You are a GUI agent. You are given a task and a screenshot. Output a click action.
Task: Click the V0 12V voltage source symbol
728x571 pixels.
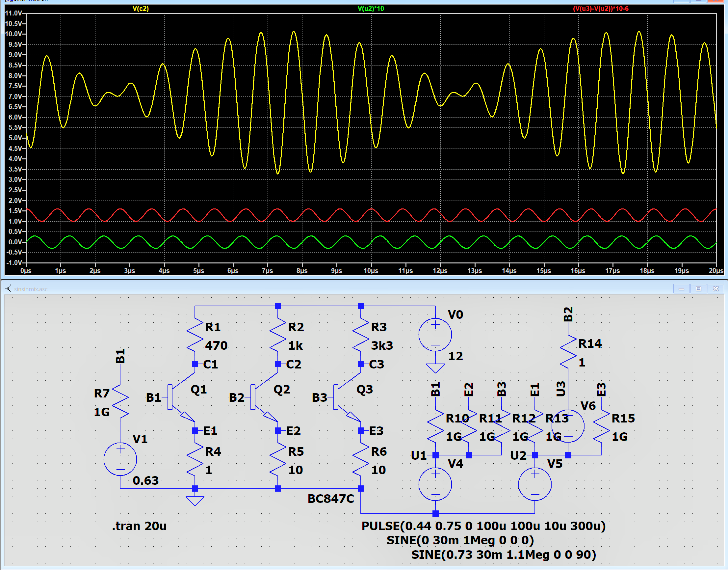435,335
